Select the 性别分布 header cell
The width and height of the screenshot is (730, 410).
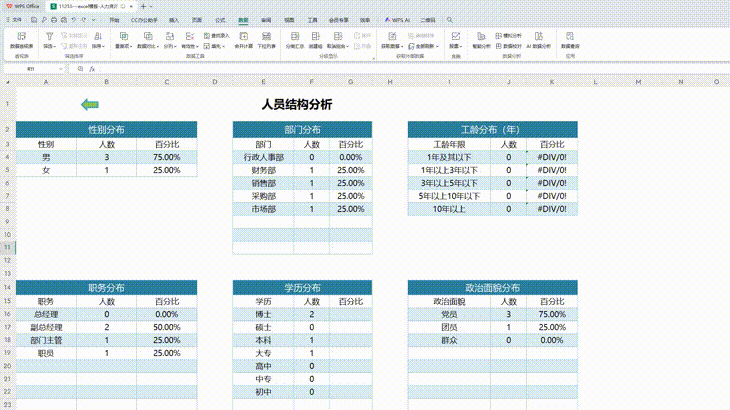(106, 129)
